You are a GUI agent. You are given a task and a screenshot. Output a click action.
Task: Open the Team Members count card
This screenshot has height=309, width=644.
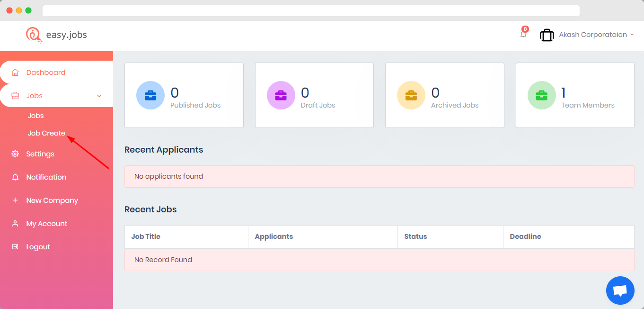coord(575,95)
